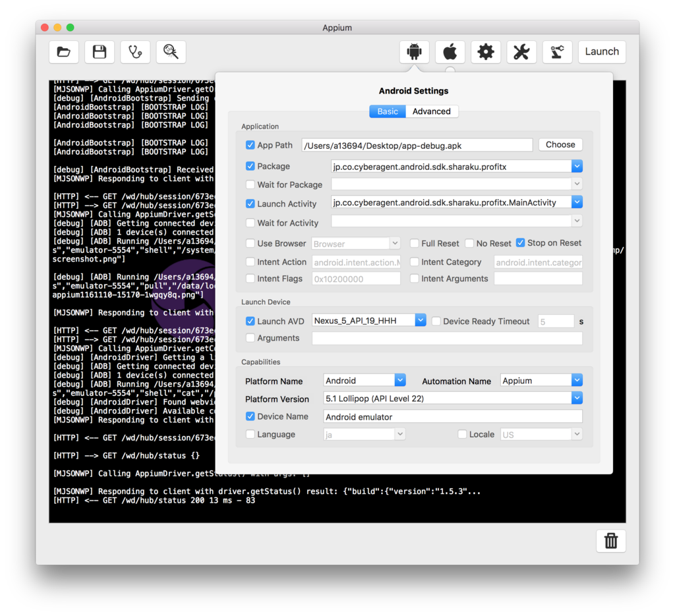Enable the Language checkbox
The image size is (675, 616).
[x=250, y=434]
